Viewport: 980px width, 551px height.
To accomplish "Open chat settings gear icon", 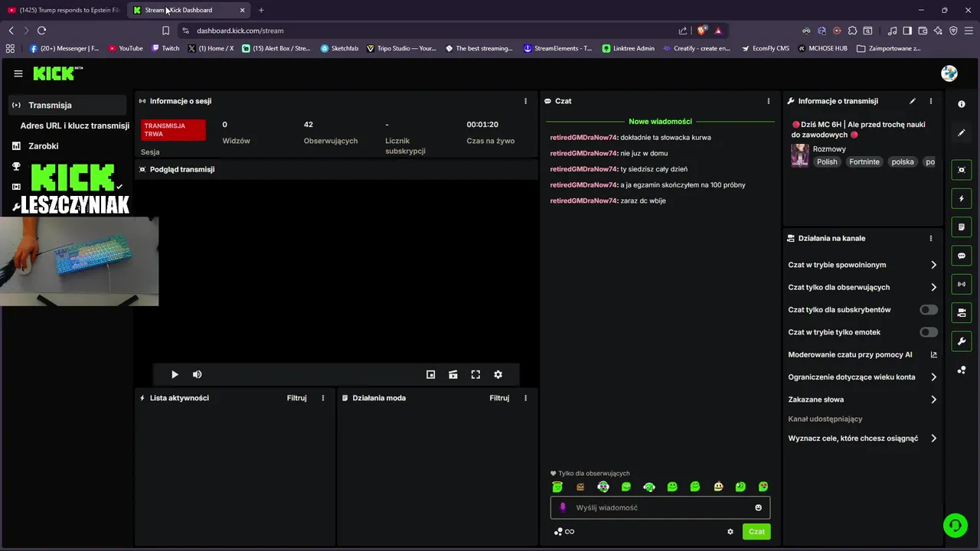I will click(x=730, y=532).
